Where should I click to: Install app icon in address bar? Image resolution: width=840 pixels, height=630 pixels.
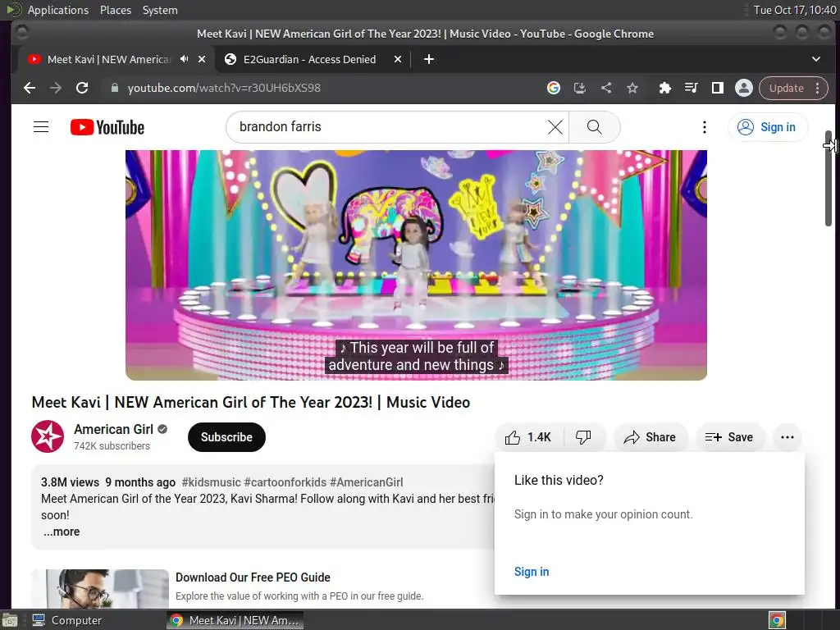click(x=580, y=88)
